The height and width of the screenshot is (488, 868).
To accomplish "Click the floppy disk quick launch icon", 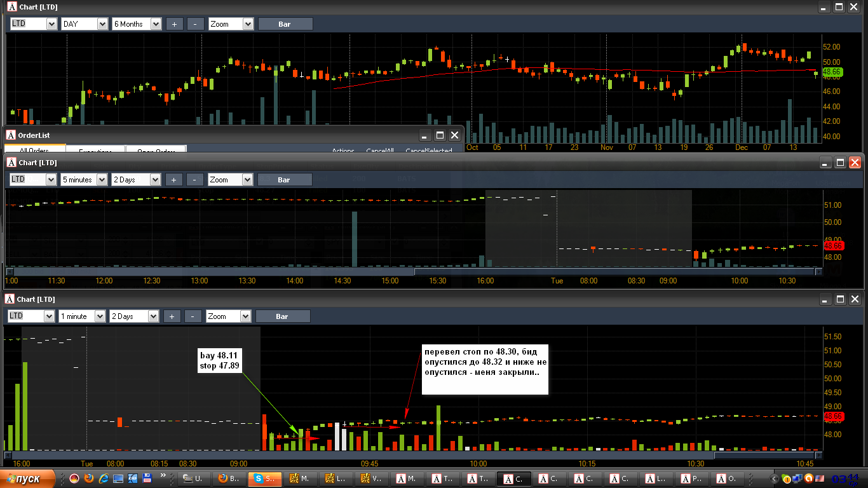I will coord(147,478).
